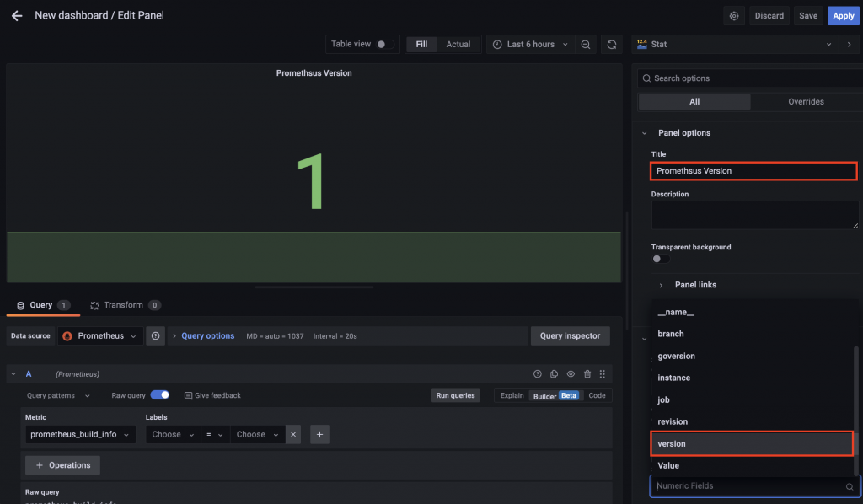Open the Query inspector
Screen dimensions: 863x504
coord(571,335)
